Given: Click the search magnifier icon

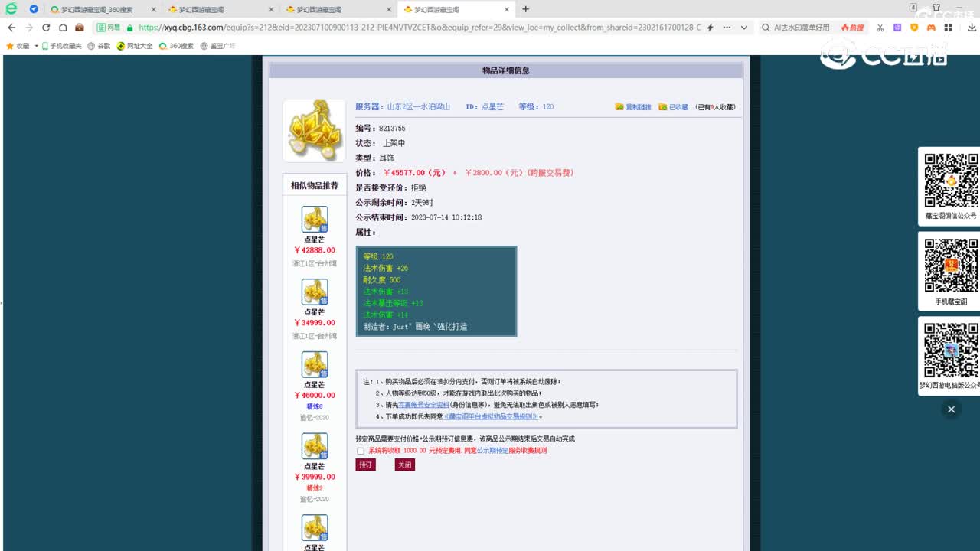Looking at the screenshot, I should (x=766, y=28).
